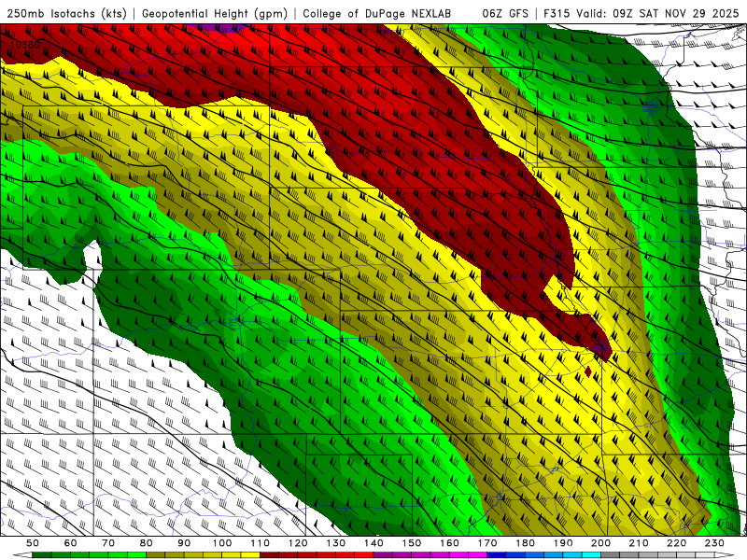Click the '06Z GFS' model run label
Viewport: 747px width, 560px height.
pyautogui.click(x=505, y=13)
